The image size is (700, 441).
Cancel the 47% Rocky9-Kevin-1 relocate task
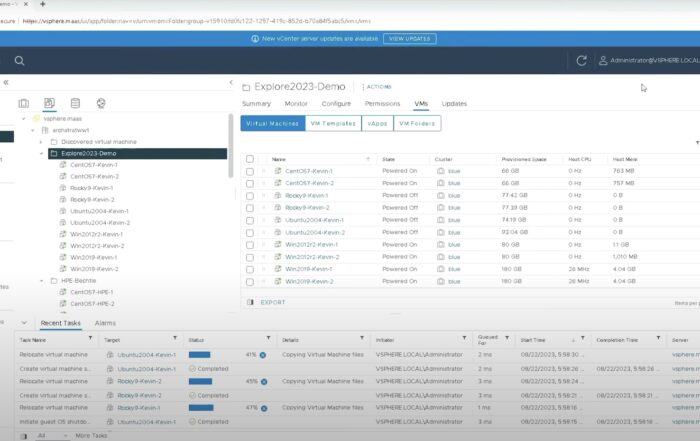[264, 408]
